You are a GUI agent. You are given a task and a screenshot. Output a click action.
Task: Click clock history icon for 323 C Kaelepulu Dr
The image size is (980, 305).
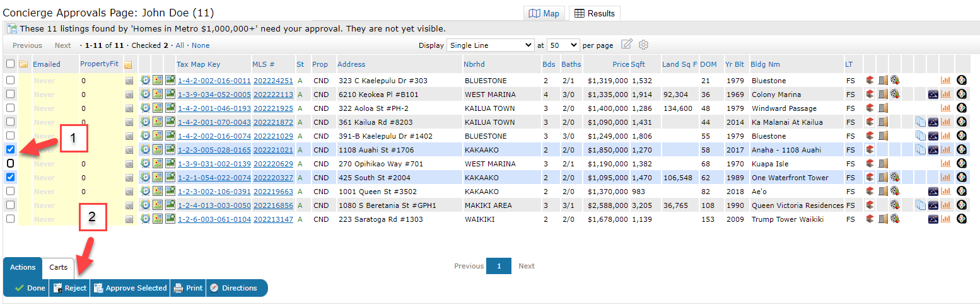(145, 81)
